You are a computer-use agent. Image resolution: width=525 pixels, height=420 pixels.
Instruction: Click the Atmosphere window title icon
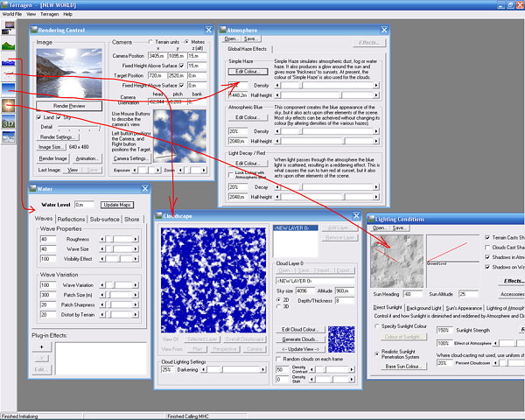click(222, 30)
